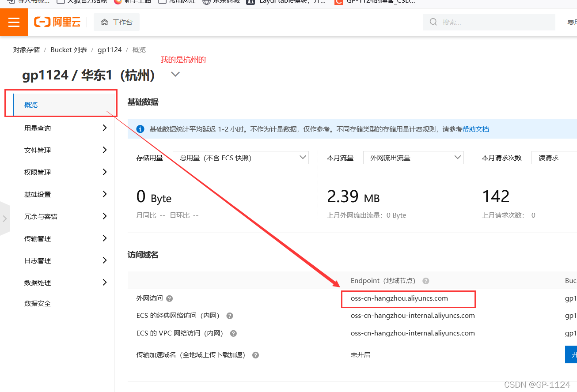Click help icon next to ECS 的经典网络访问
Viewport: 577px width, 392px height.
[x=230, y=316]
